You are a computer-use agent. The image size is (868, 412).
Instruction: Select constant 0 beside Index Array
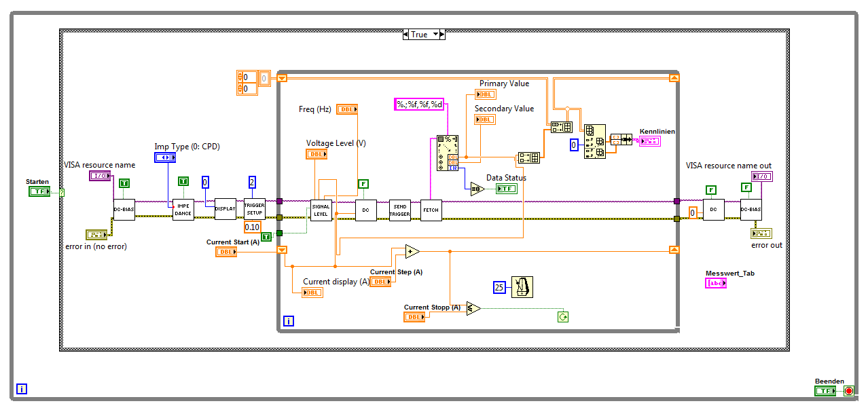click(573, 145)
